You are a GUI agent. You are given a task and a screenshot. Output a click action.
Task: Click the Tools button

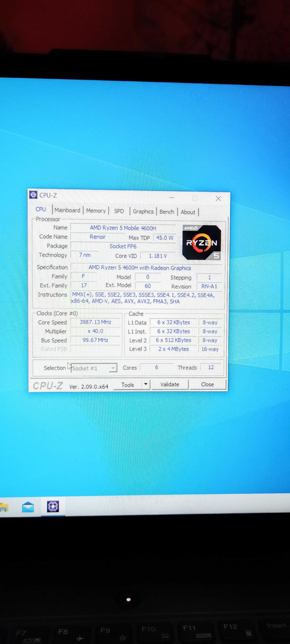point(127,385)
